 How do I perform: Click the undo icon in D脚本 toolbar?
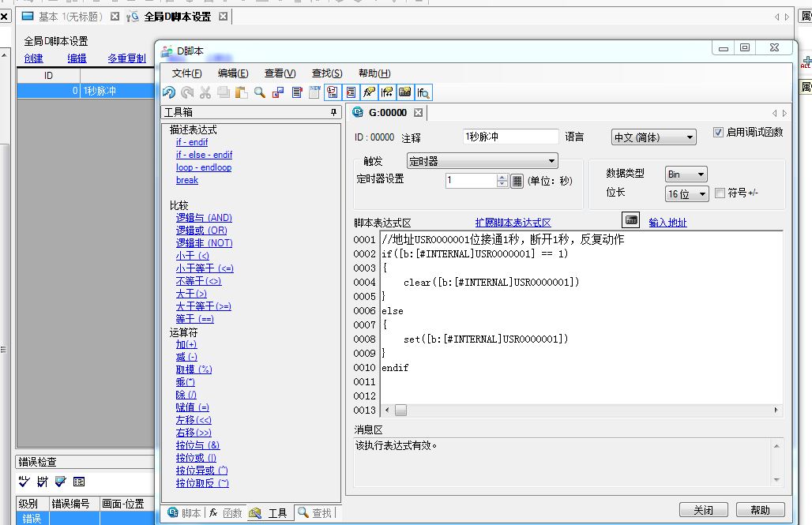(169, 92)
